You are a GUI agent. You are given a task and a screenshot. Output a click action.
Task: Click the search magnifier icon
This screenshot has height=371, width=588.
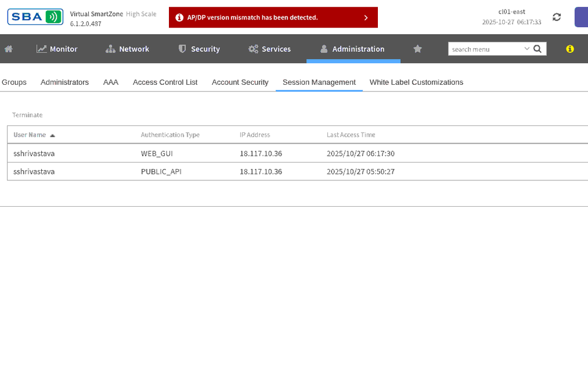pos(537,49)
